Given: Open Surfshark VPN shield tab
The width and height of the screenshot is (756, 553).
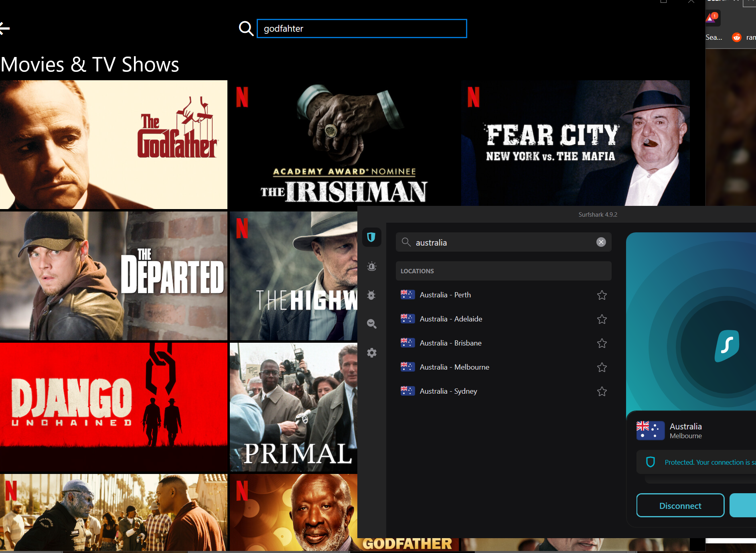Looking at the screenshot, I should [x=371, y=237].
